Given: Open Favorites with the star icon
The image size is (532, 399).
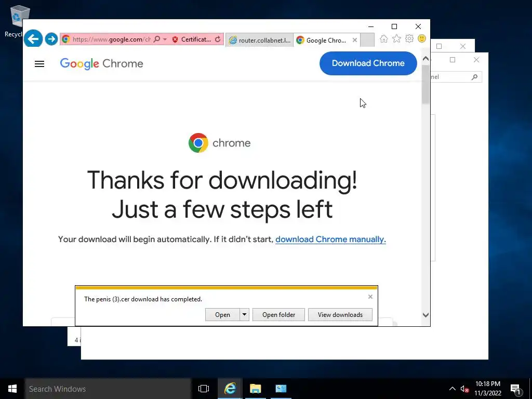Looking at the screenshot, I should click(396, 38).
